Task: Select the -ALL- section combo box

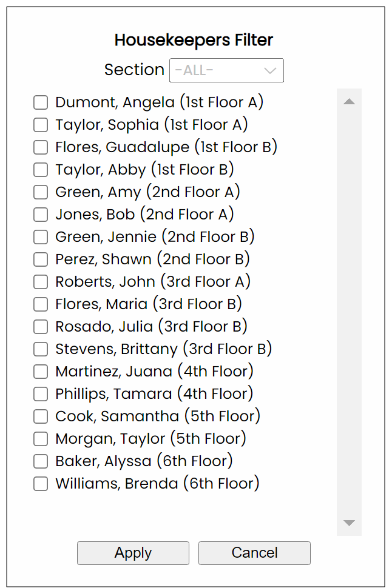Action: (x=226, y=70)
